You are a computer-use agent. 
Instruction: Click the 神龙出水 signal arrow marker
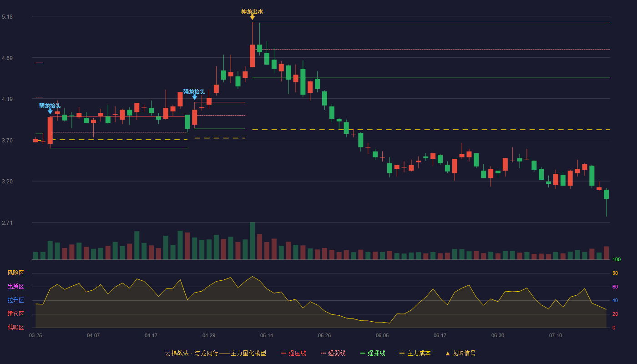[252, 17]
